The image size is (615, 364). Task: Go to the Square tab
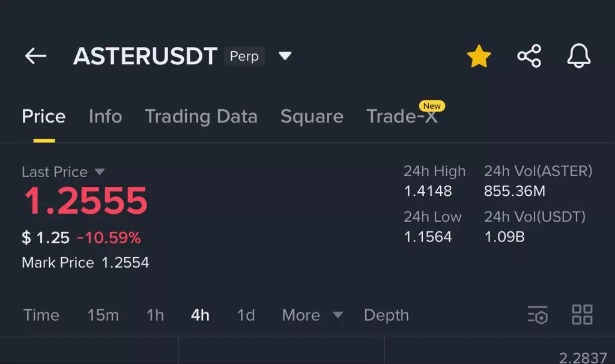(x=312, y=117)
